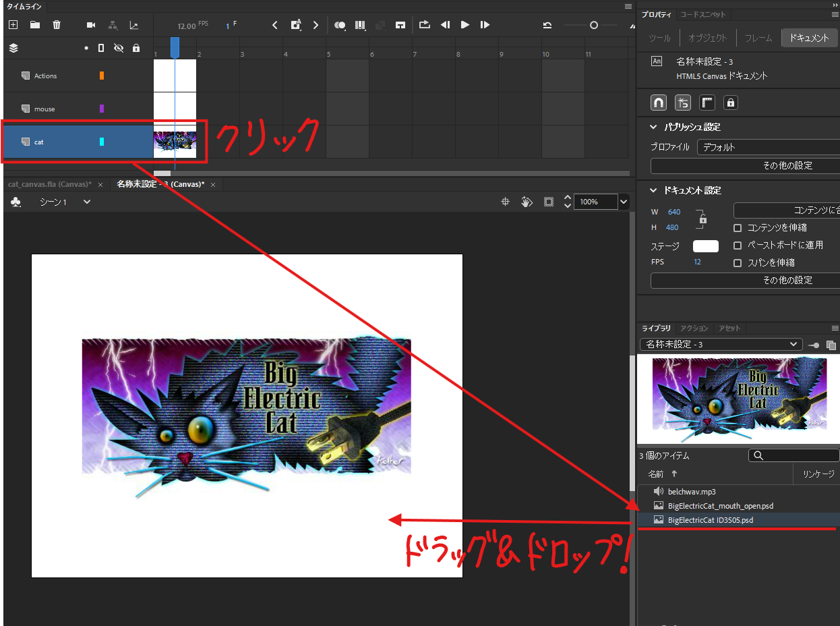Click the center stage icon
Image resolution: width=840 pixels, height=626 pixels.
tap(505, 202)
